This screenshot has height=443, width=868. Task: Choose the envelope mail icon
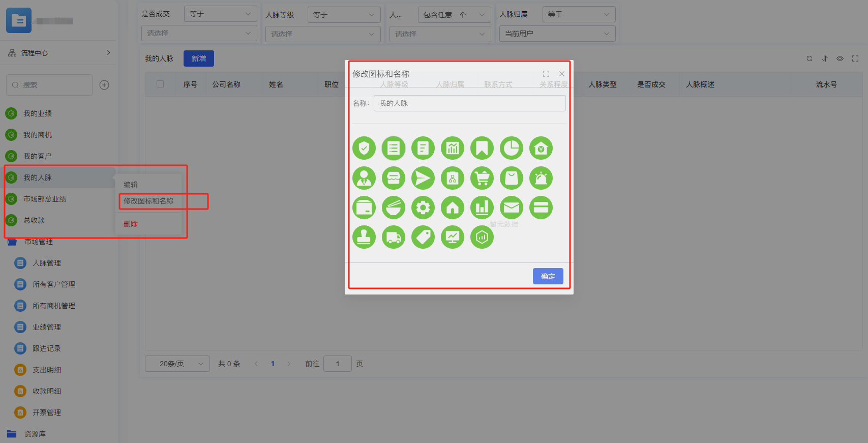511,208
